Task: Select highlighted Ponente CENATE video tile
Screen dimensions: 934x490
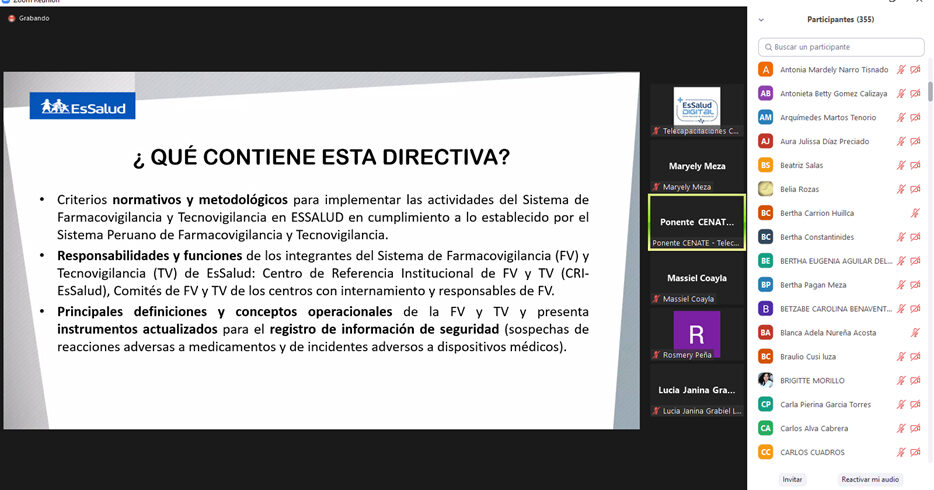Action: [x=697, y=222]
